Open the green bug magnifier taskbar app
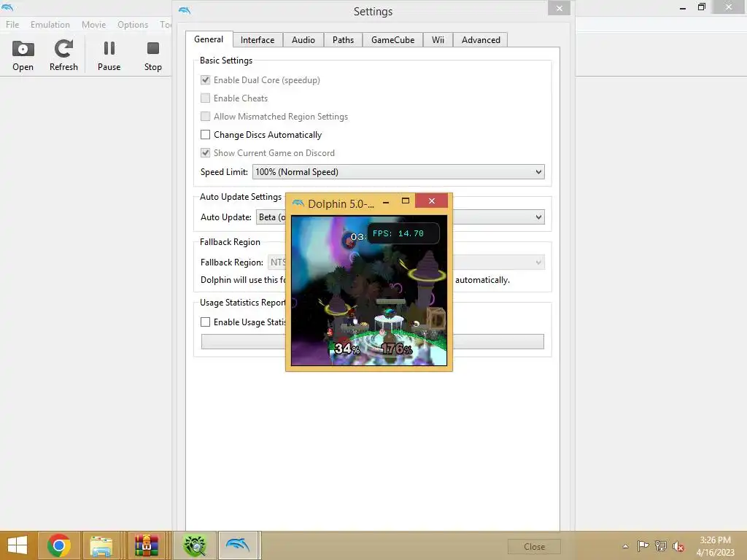Screen dimensions: 747x560 tap(195, 545)
